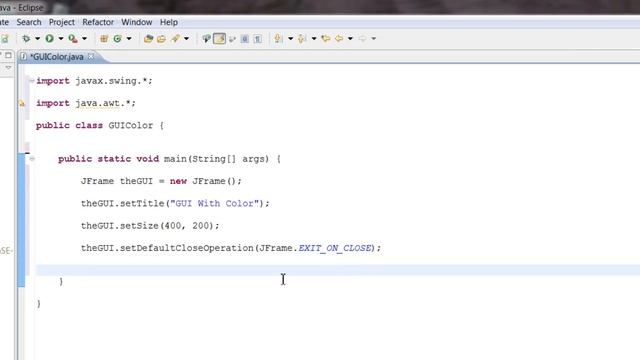Click the Next Annotation arrow icon
The height and width of the screenshot is (360, 640).
coord(278,38)
